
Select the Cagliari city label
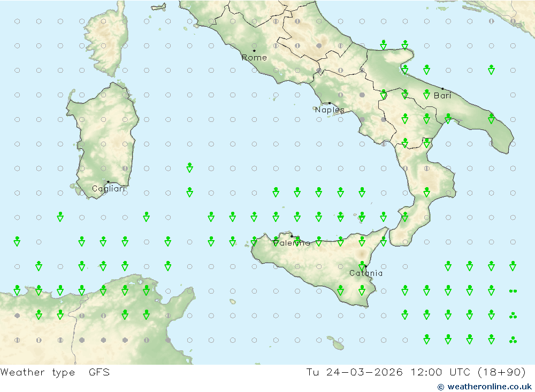(109, 189)
